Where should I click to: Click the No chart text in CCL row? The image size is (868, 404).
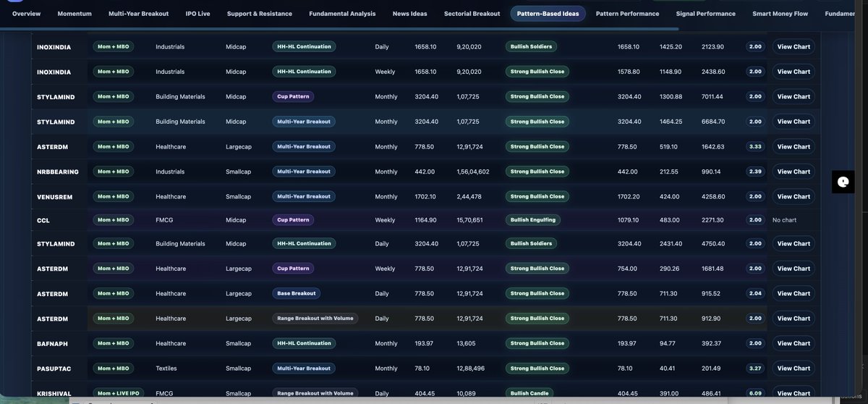click(x=784, y=219)
